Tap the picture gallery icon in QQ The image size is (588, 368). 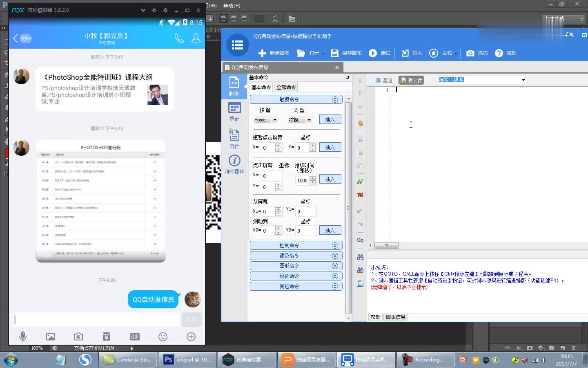pyautogui.click(x=51, y=337)
